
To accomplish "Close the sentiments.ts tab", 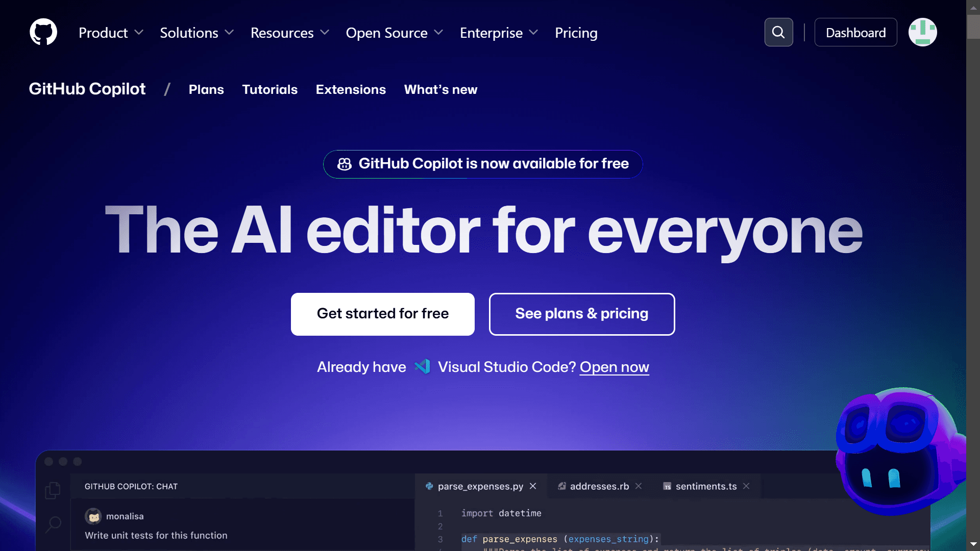I will pyautogui.click(x=746, y=486).
